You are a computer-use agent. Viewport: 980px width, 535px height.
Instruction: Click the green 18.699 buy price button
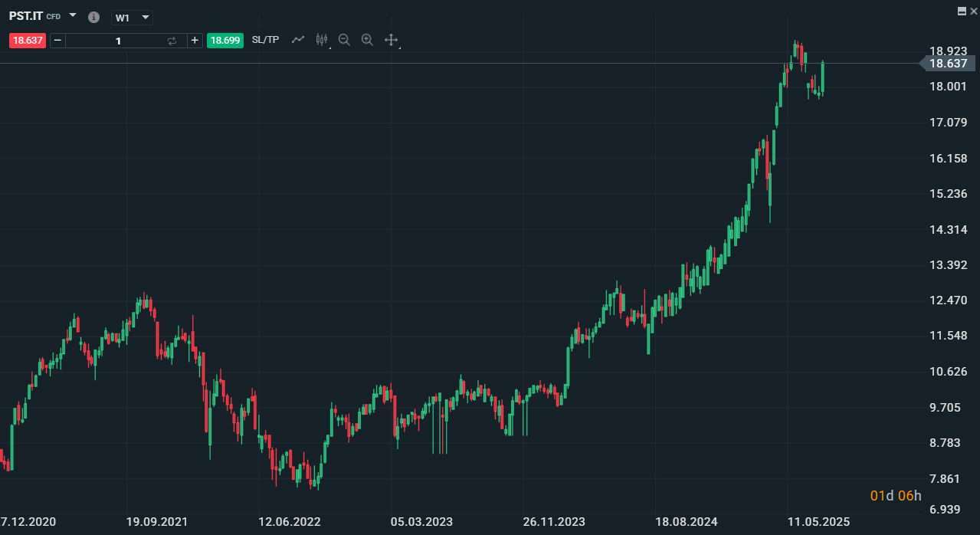[225, 41]
